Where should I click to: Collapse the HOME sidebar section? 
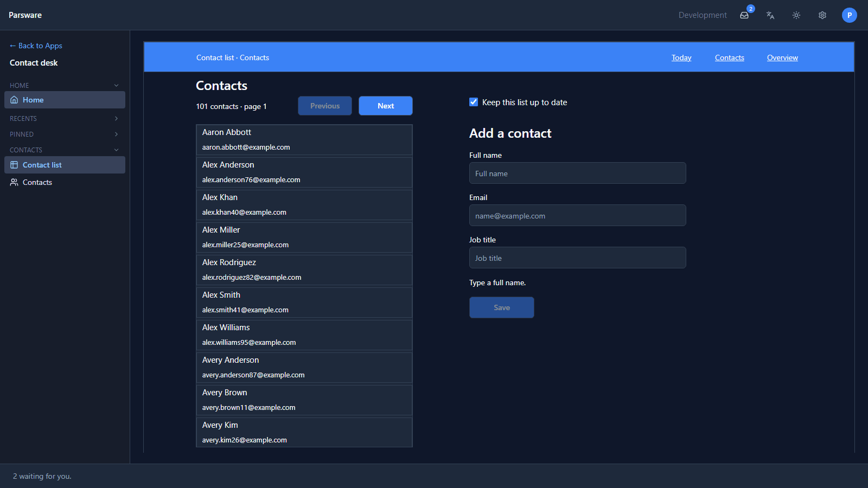(x=65, y=85)
